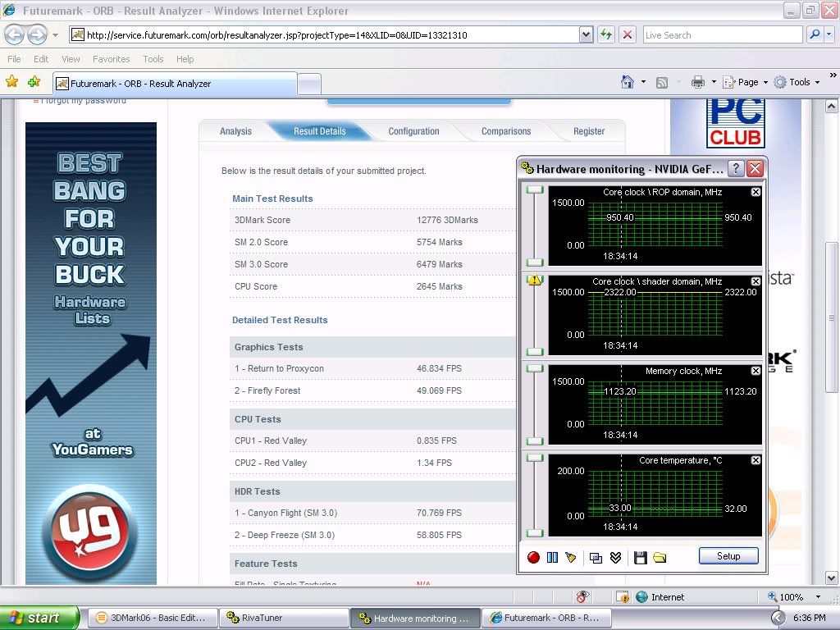Image resolution: width=840 pixels, height=630 pixels.
Task: Open the zoom level 100% dropdown
Action: point(819,597)
